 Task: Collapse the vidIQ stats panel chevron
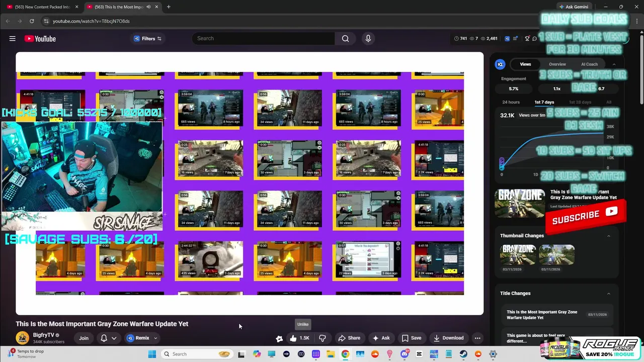click(614, 64)
